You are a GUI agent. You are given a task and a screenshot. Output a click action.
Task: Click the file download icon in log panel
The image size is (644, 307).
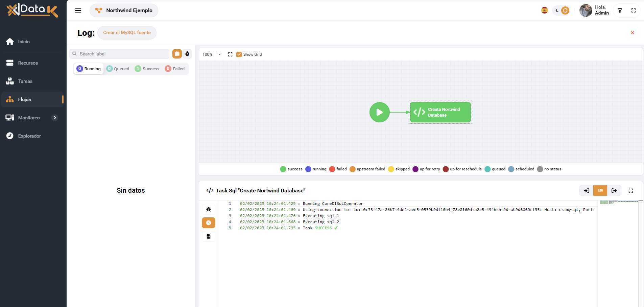[x=209, y=236]
